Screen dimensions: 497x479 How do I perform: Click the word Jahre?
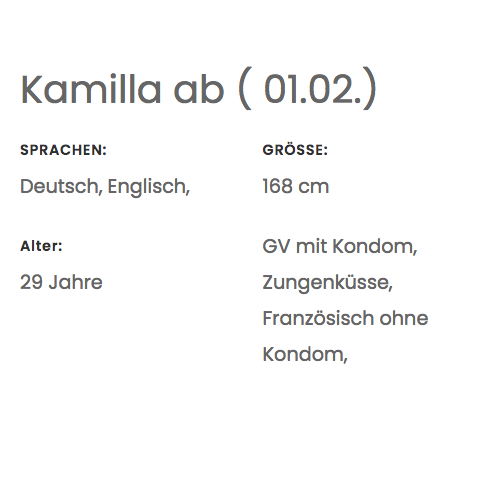pos(75,282)
